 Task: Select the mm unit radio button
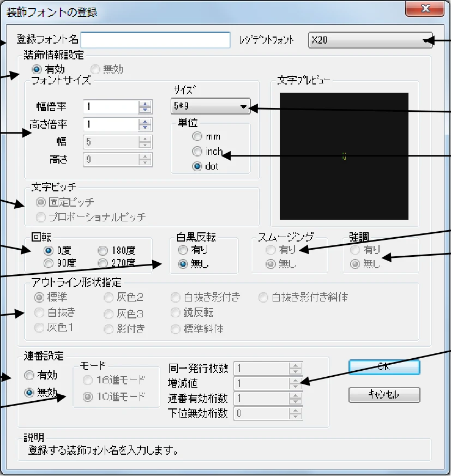[197, 136]
